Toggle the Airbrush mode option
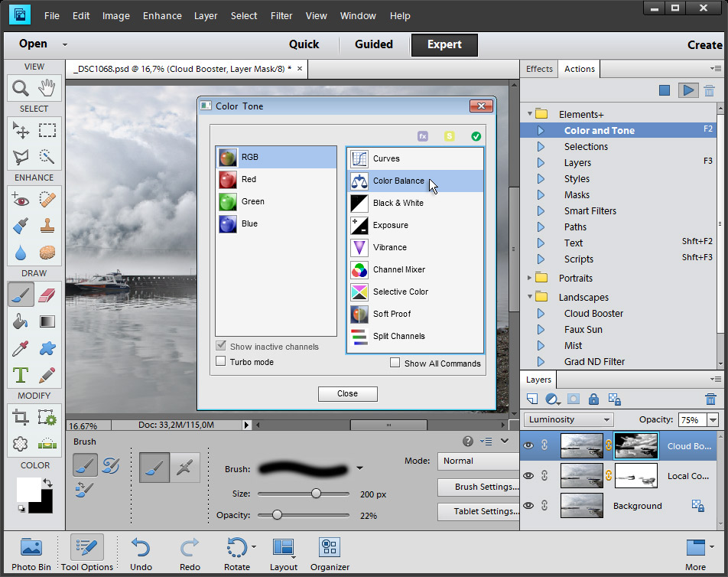Viewport: 728px width, 577px height. click(x=185, y=468)
